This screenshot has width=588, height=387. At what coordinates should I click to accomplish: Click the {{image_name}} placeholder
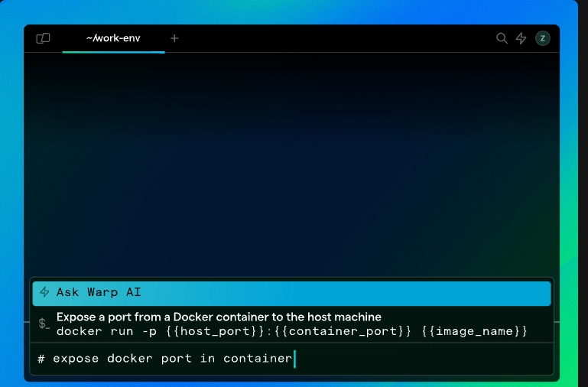pos(475,330)
